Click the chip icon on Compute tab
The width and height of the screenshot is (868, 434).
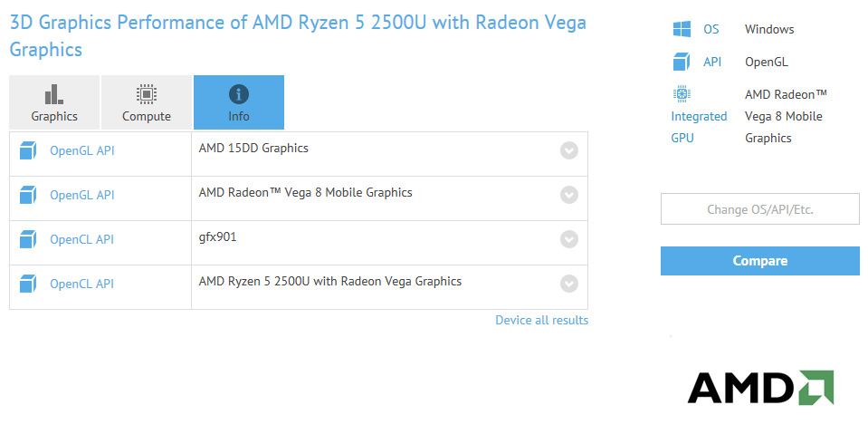147,94
